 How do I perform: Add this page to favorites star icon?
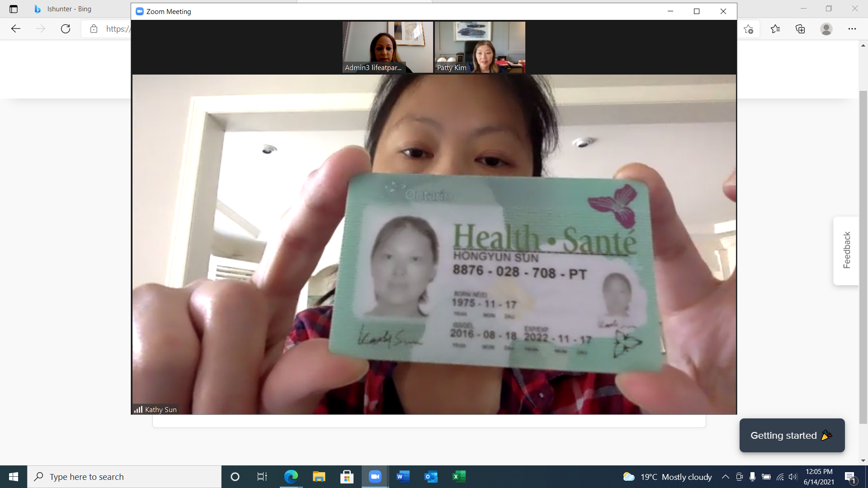(x=749, y=29)
